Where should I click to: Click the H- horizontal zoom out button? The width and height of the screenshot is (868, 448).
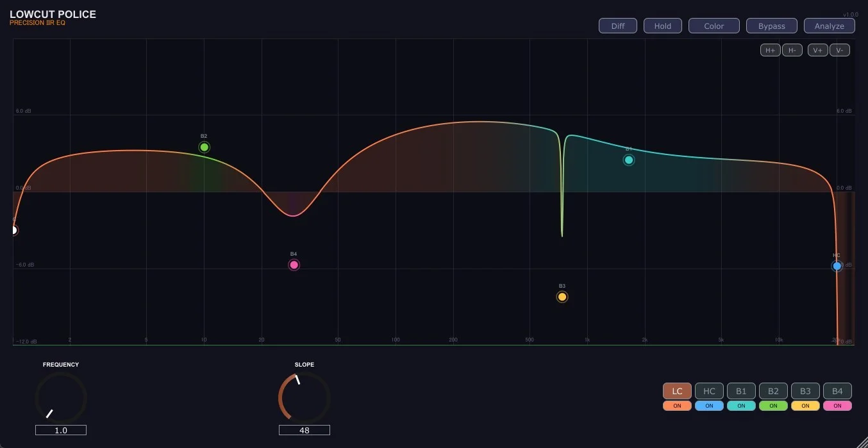coord(792,50)
